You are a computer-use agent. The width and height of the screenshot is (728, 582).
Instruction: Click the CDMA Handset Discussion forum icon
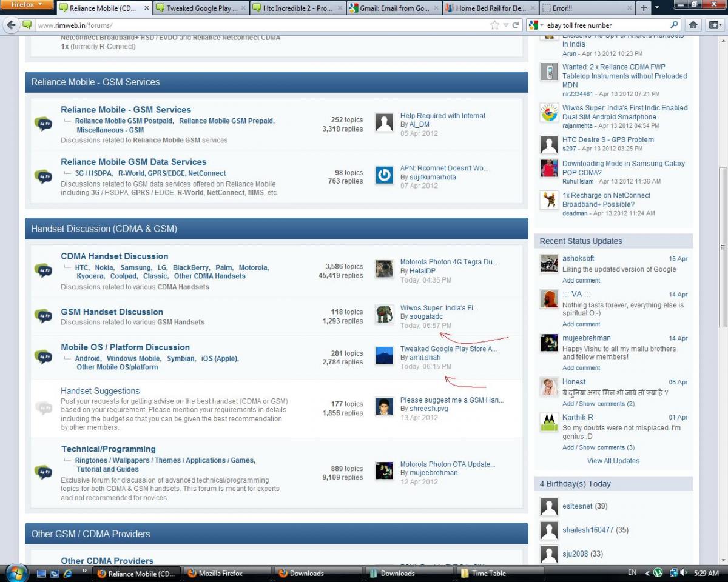point(43,270)
